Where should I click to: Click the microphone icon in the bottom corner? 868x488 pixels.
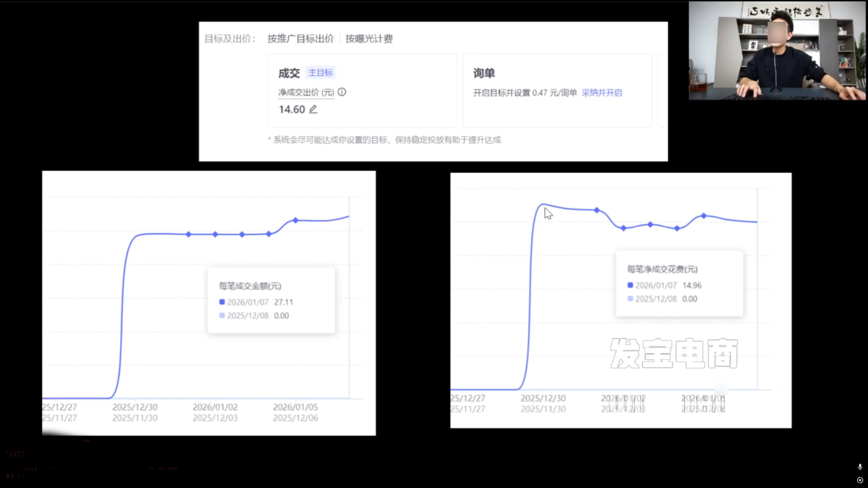860,467
